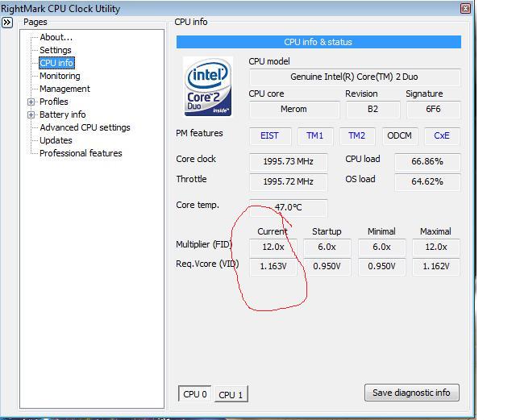Expand the Battery info tree node
516x420 pixels.
click(x=31, y=114)
